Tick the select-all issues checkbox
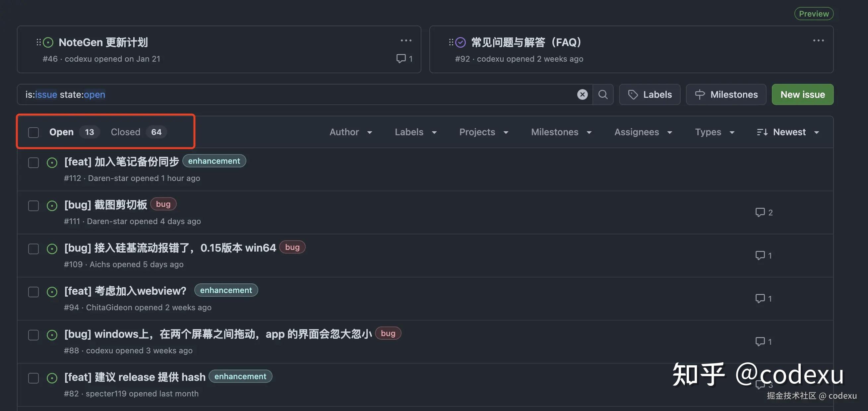The height and width of the screenshot is (411, 868). pyautogui.click(x=33, y=132)
